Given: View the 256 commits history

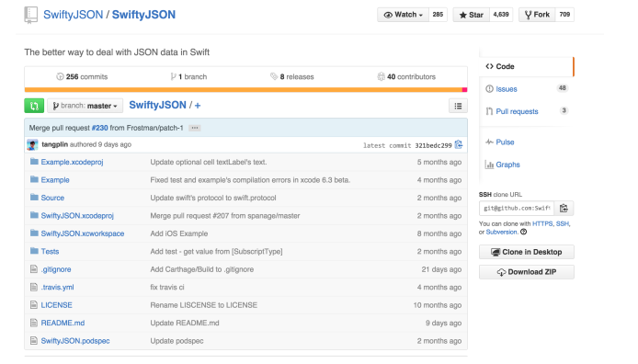Looking at the screenshot, I should tap(82, 77).
